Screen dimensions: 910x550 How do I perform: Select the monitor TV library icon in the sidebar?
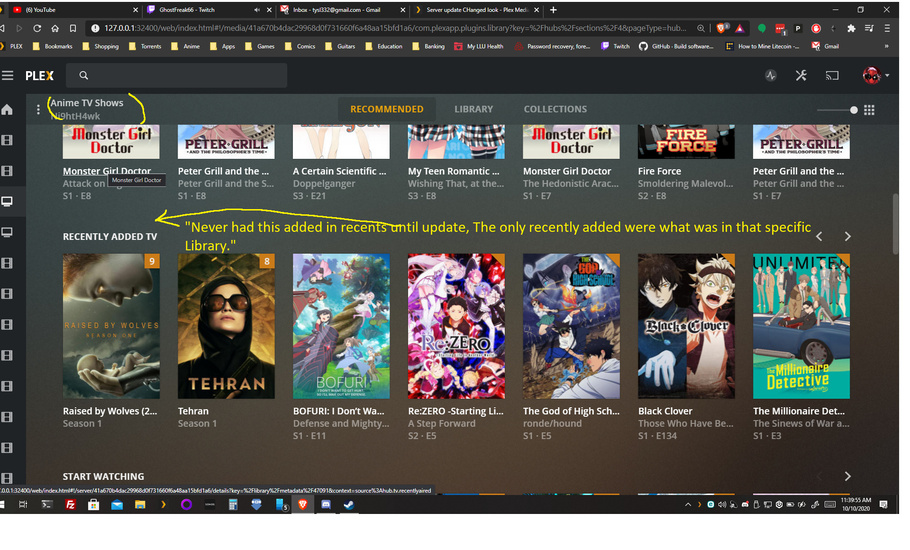[x=7, y=201]
